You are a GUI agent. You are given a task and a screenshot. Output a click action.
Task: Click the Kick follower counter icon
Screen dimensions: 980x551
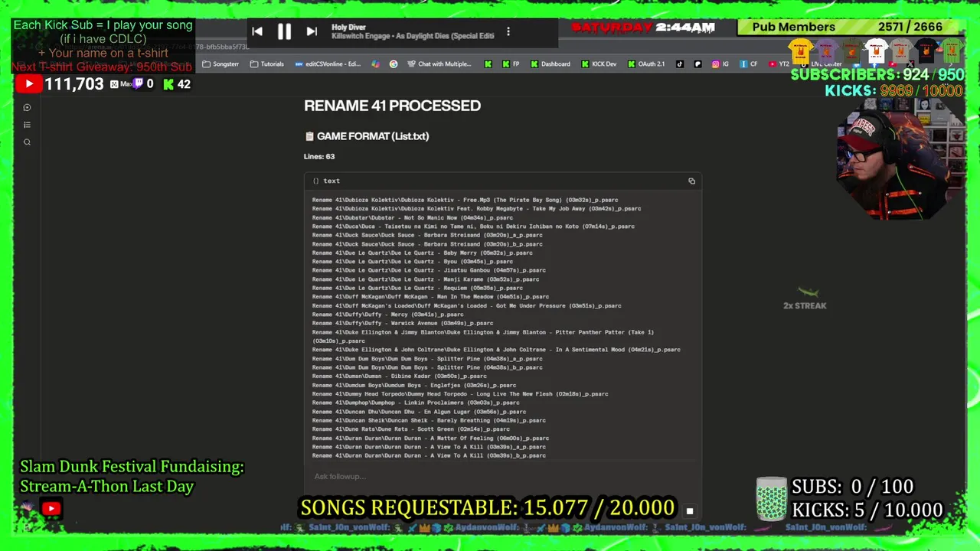(x=168, y=84)
